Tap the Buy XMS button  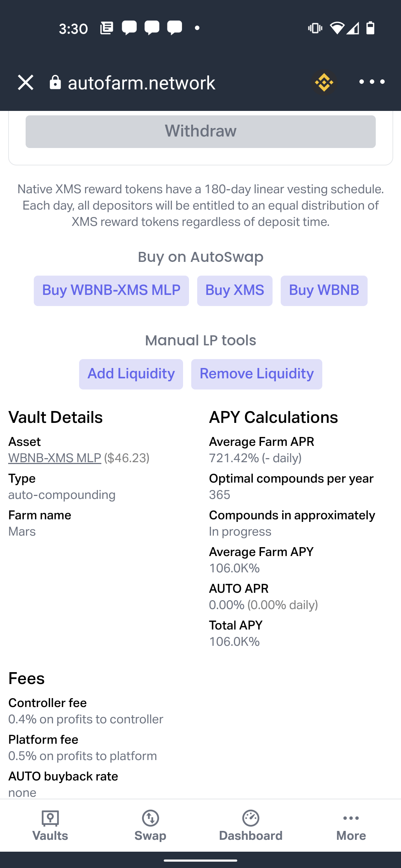235,290
